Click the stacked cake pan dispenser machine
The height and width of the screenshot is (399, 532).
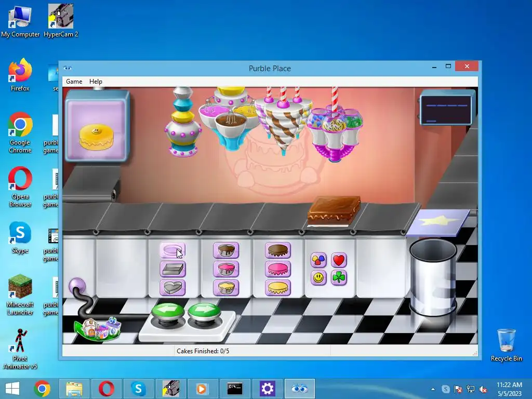click(182, 122)
